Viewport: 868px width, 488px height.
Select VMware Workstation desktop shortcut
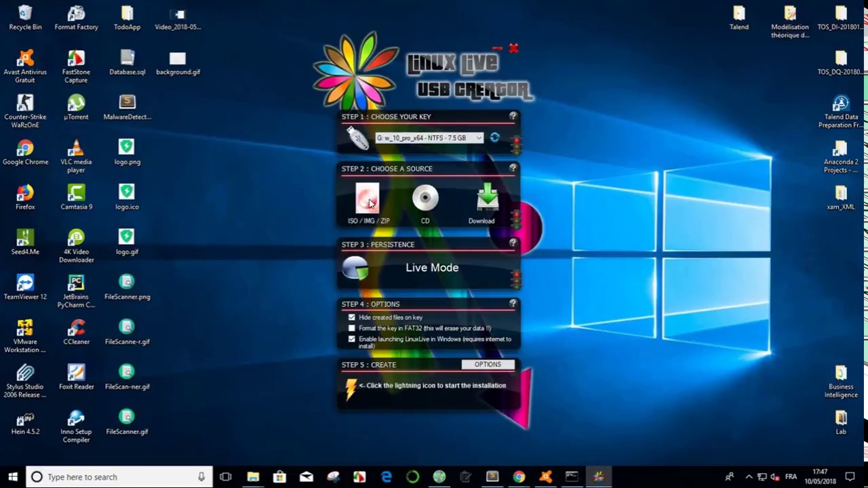tap(25, 335)
